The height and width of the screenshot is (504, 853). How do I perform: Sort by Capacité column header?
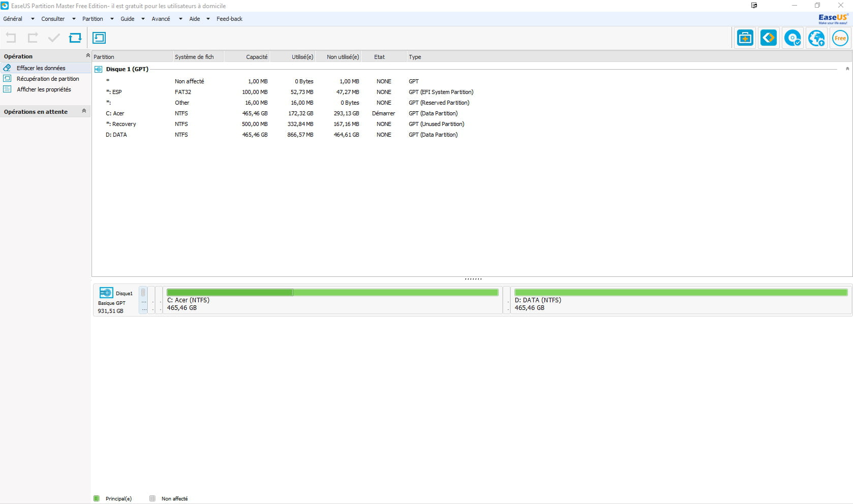pos(247,57)
